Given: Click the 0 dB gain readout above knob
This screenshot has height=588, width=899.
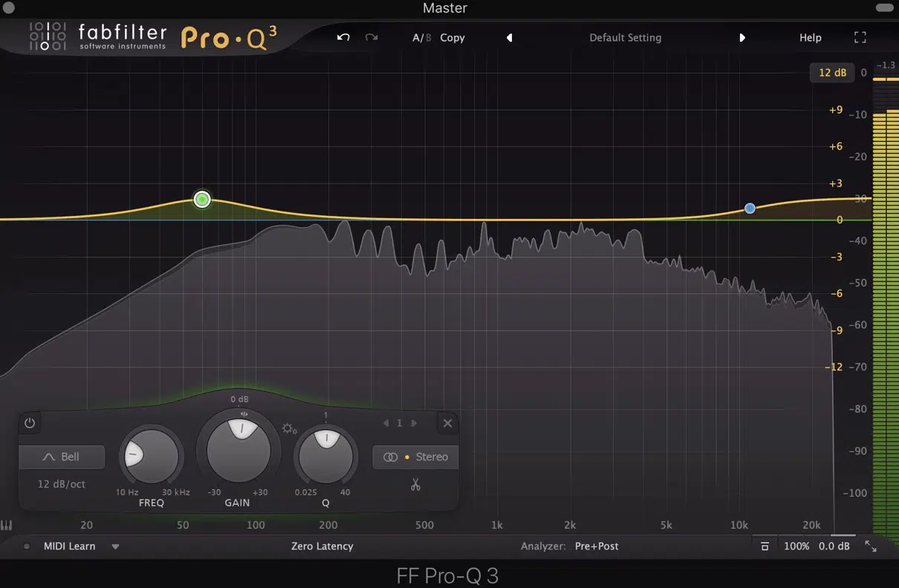Looking at the screenshot, I should (x=238, y=399).
